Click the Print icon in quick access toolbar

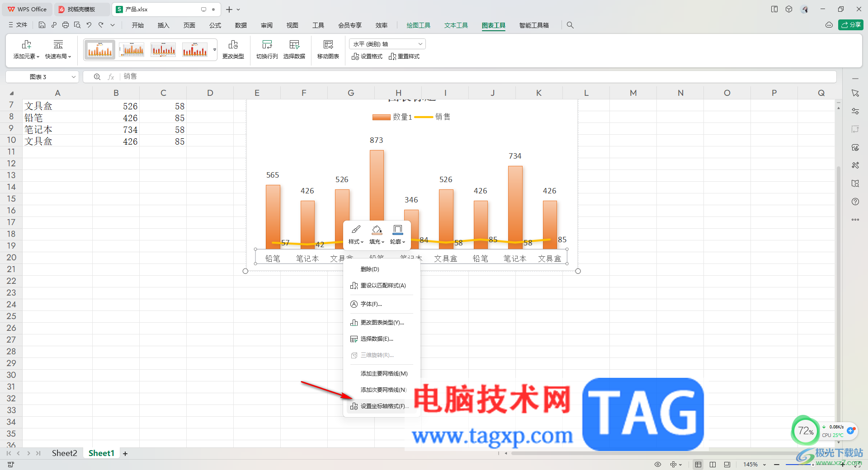click(66, 25)
